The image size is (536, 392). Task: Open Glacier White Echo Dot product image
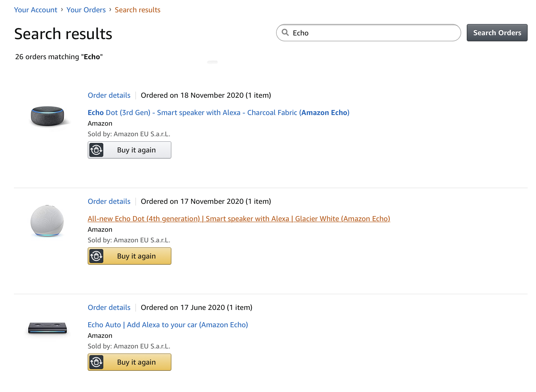coord(47,221)
